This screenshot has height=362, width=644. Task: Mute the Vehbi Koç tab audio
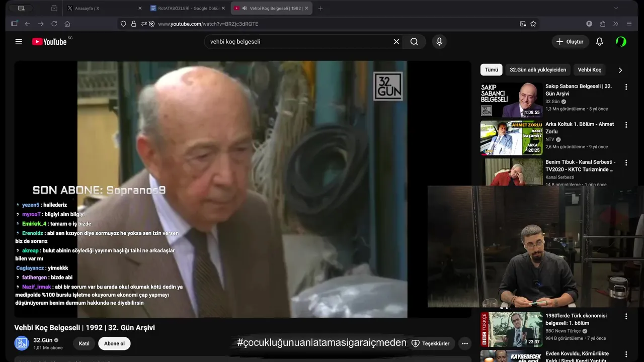tap(245, 8)
